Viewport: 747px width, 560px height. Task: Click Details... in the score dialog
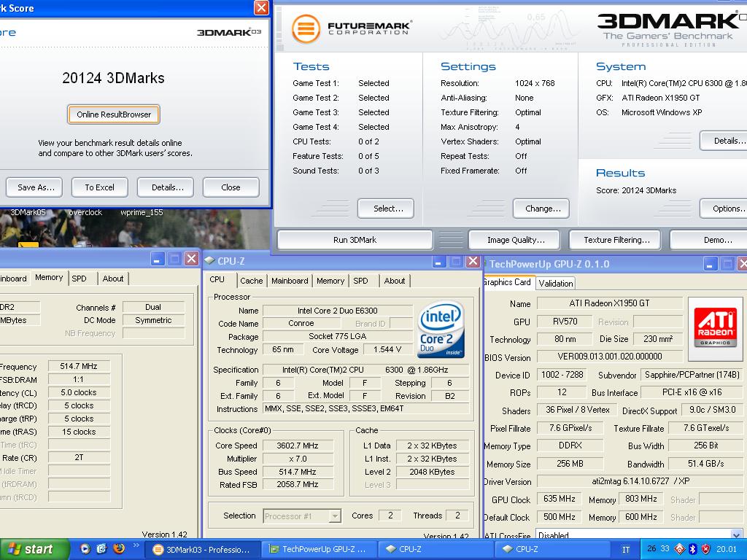[x=167, y=187]
